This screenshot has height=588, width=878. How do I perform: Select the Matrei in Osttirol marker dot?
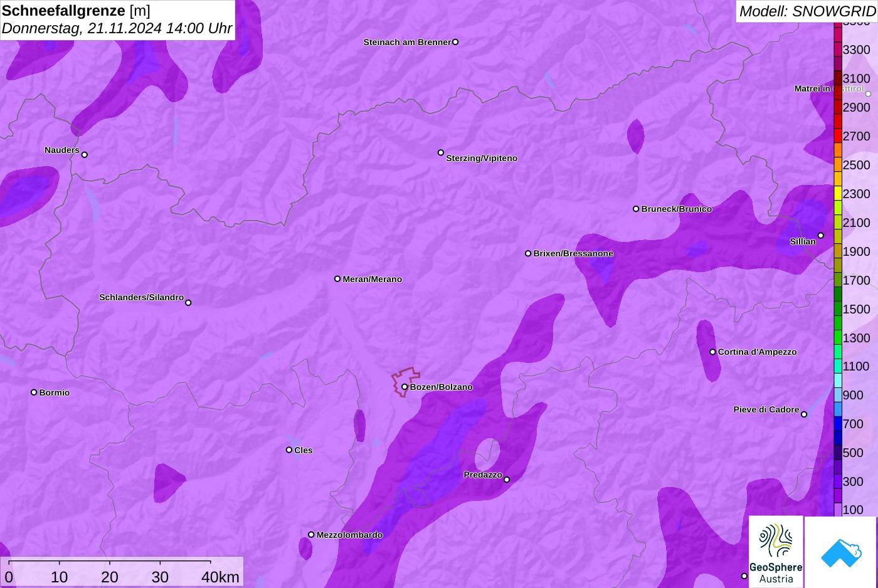point(869,94)
